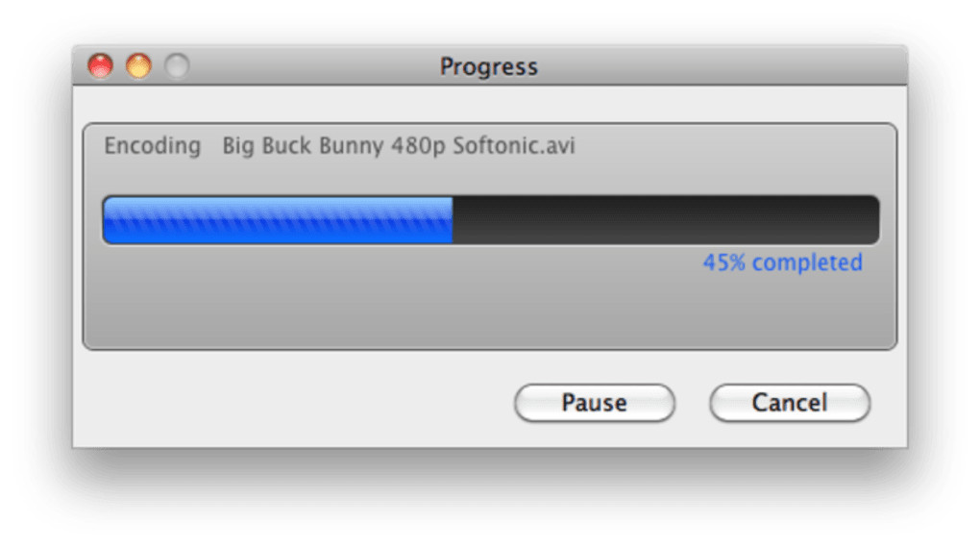Pause the encoding process
The height and width of the screenshot is (548, 980).
[594, 403]
